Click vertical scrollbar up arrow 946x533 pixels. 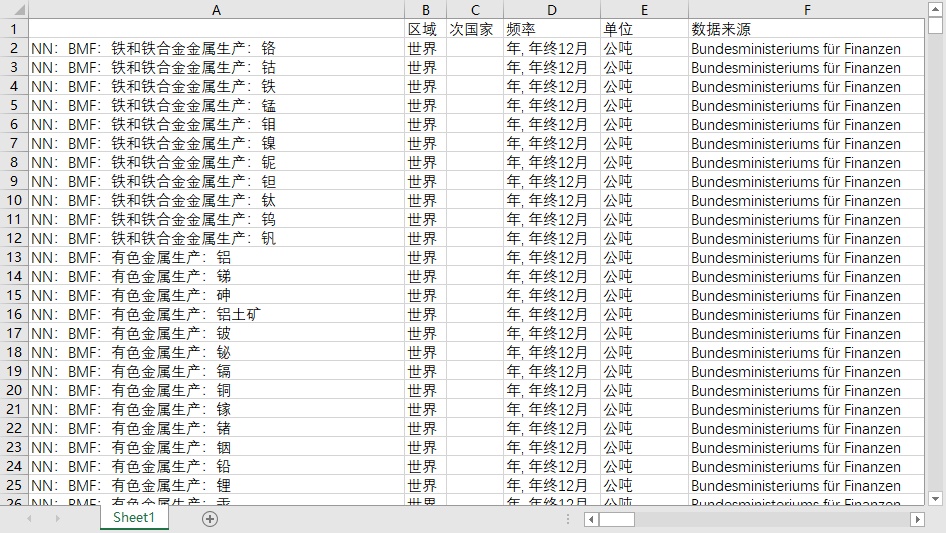[935, 9]
